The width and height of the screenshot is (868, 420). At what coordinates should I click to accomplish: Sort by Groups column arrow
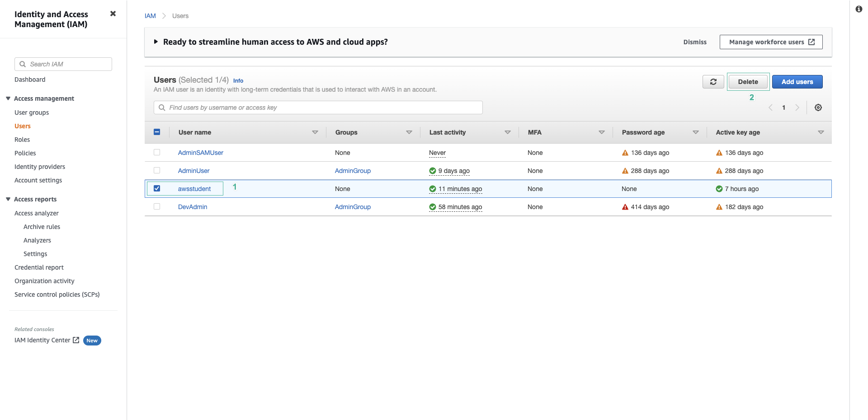pyautogui.click(x=409, y=132)
